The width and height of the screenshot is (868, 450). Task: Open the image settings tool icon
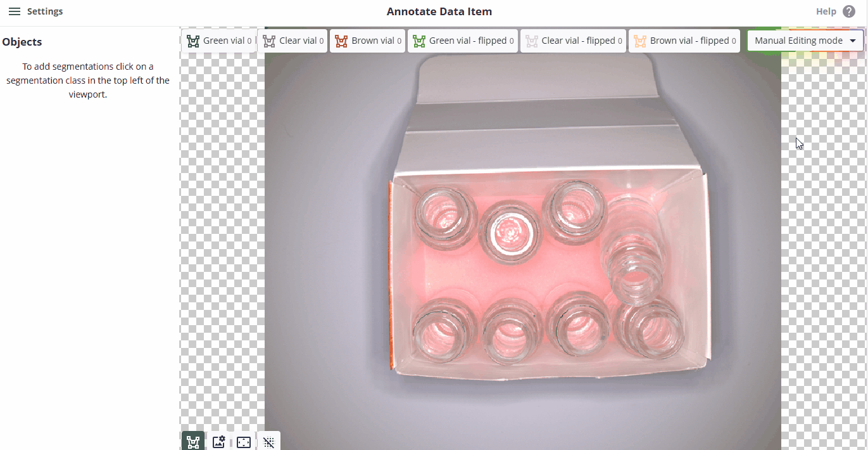[x=218, y=442]
